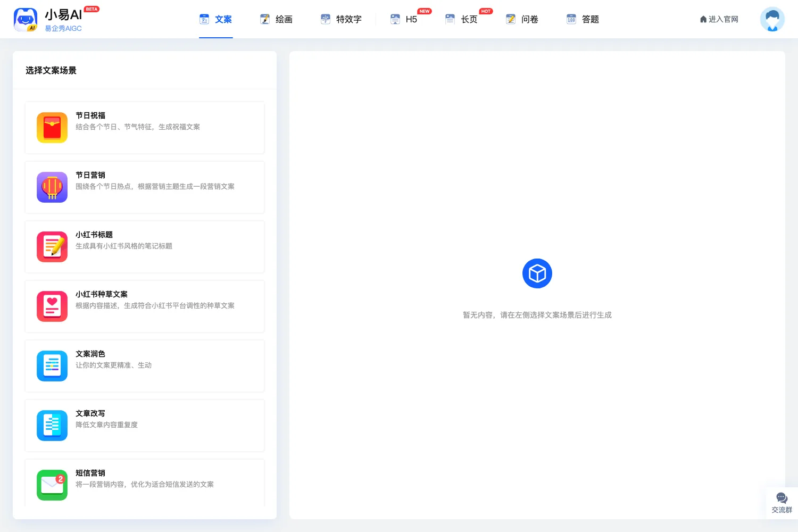Open the 长页 tab
Image resolution: width=798 pixels, height=532 pixels.
click(461, 19)
